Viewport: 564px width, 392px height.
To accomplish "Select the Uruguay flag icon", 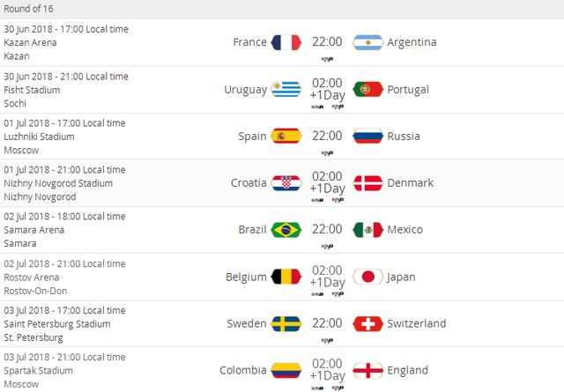I will point(286,89).
